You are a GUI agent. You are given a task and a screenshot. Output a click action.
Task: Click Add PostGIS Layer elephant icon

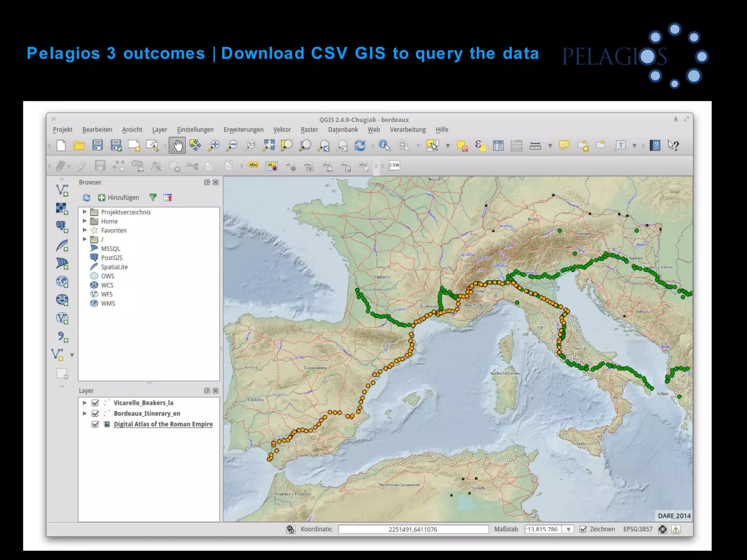tap(62, 227)
